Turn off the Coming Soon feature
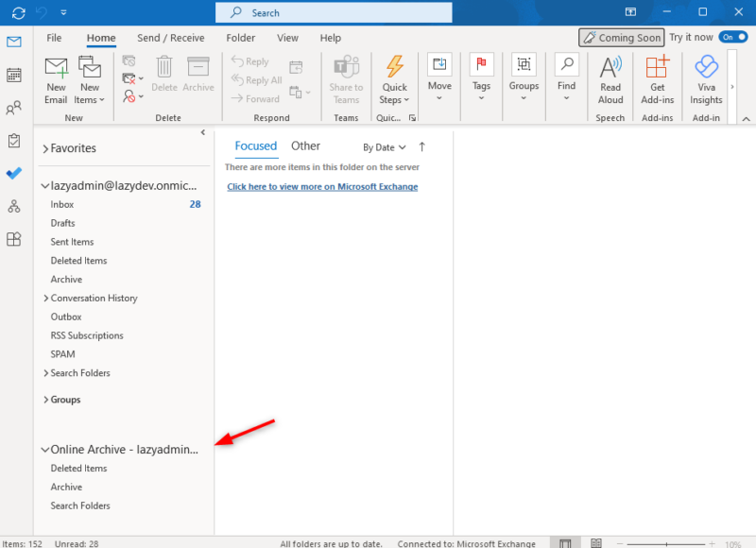This screenshot has width=756, height=548. [x=734, y=38]
